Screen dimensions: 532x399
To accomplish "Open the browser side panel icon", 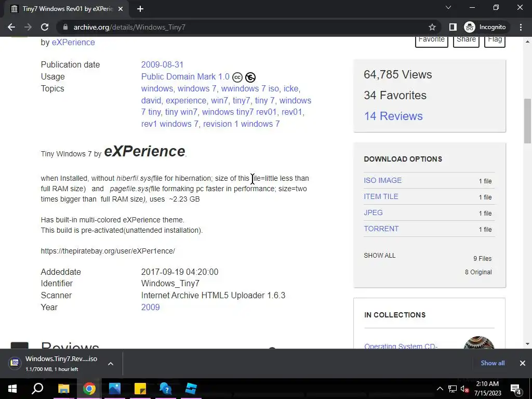I will [x=453, y=27].
